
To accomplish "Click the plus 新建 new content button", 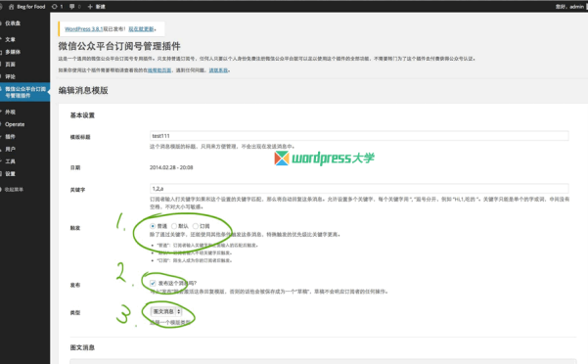I will 96,7.
